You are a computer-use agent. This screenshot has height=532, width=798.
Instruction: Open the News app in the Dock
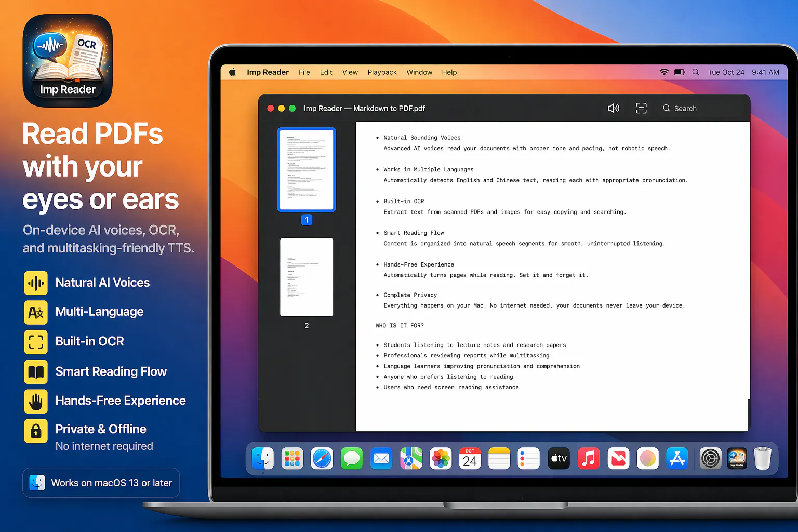tap(618, 458)
